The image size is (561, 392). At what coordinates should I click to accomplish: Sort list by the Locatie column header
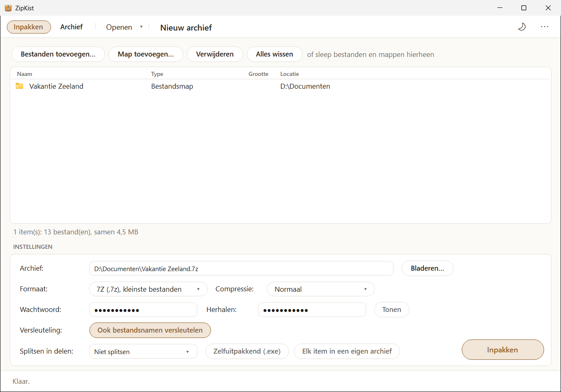[x=289, y=74]
